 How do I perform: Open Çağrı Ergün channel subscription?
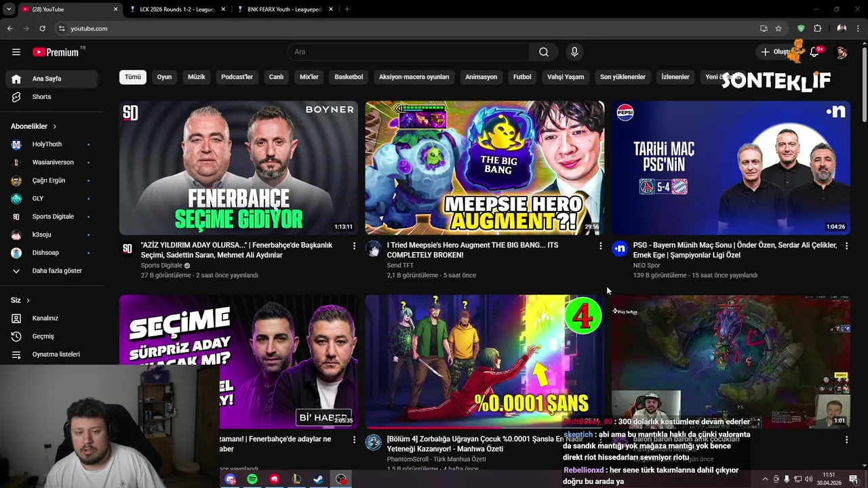click(x=52, y=180)
